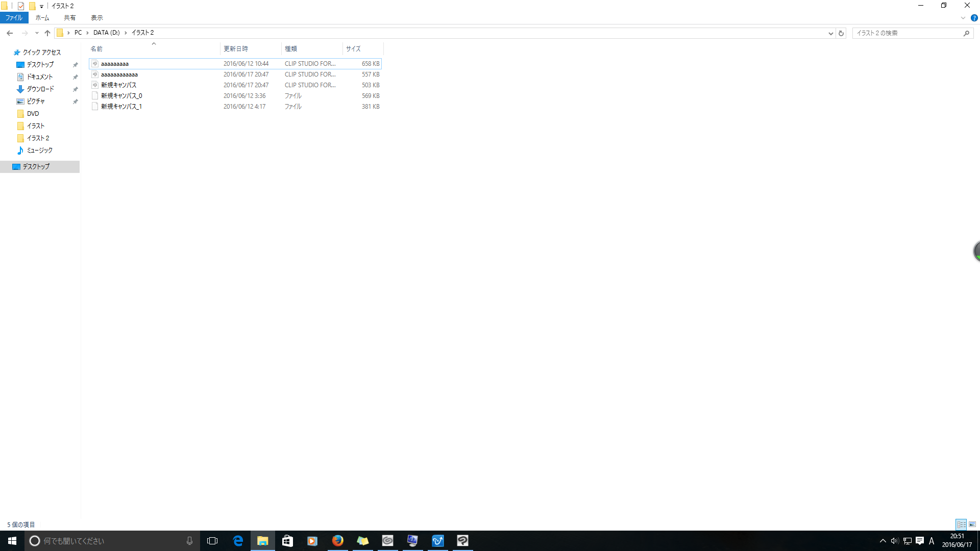Select the file 新規キャンバス_0

click(x=121, y=96)
